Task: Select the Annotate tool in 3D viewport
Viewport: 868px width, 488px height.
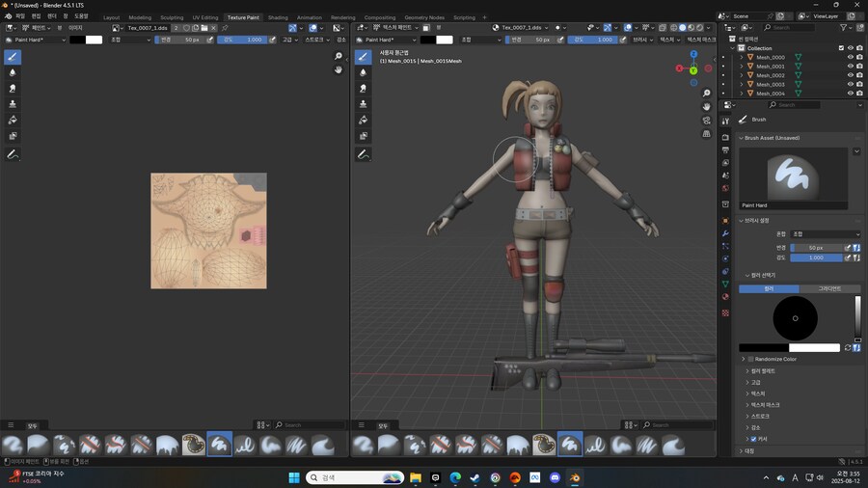Action: coord(364,155)
